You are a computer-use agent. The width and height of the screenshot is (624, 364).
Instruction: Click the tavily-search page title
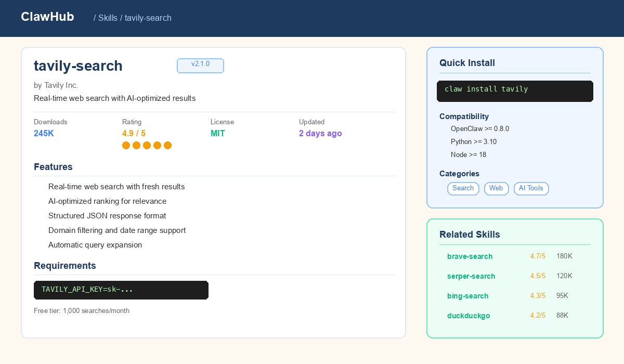pos(78,66)
